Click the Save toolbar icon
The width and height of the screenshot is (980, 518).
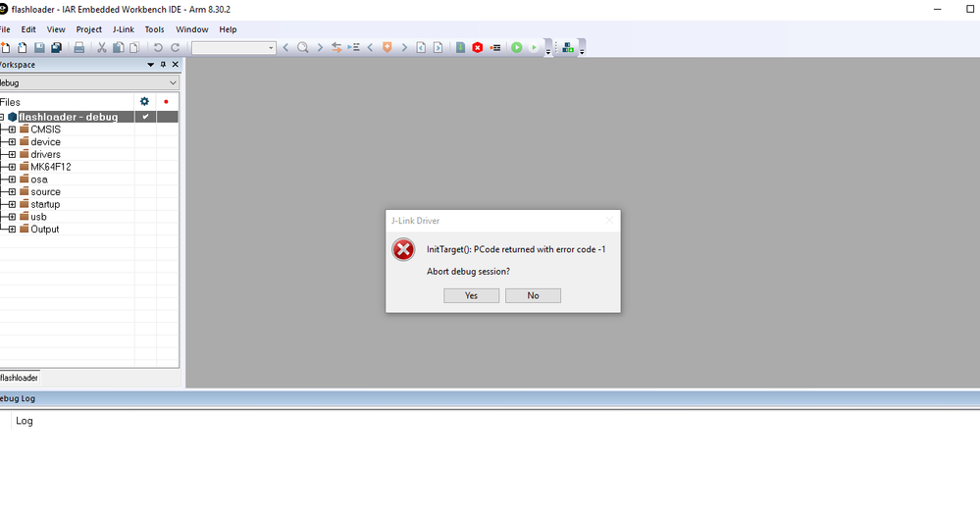39,47
